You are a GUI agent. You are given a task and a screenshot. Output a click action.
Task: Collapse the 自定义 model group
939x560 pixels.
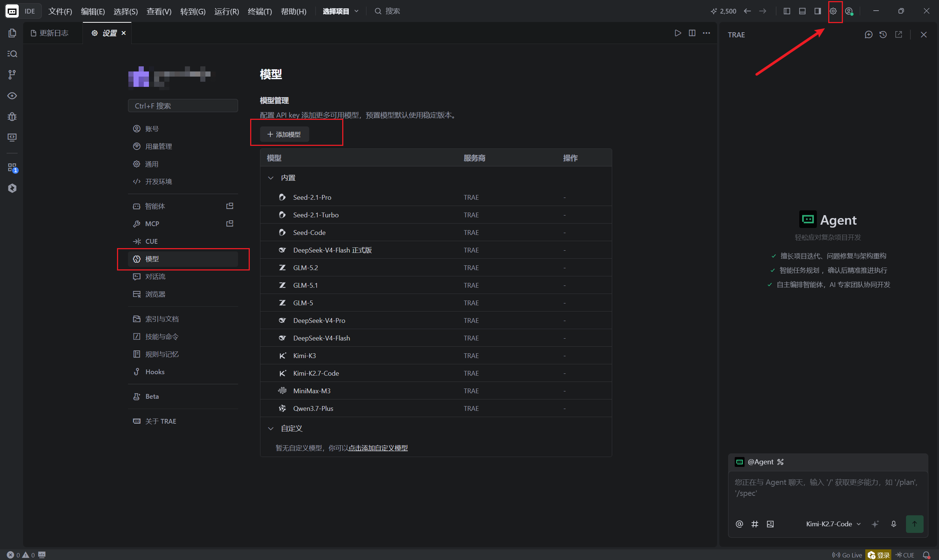(x=271, y=428)
